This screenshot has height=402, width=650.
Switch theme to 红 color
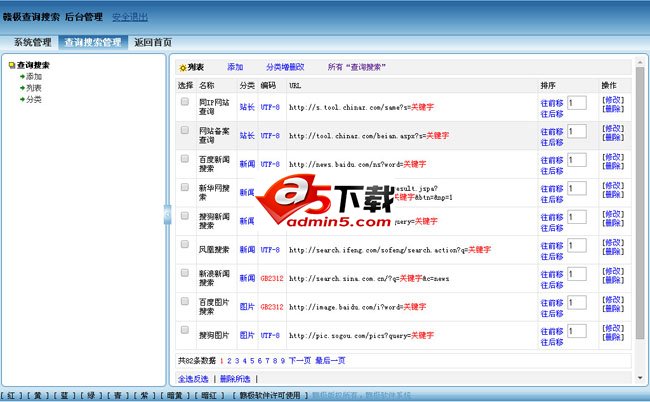[x=11, y=395]
